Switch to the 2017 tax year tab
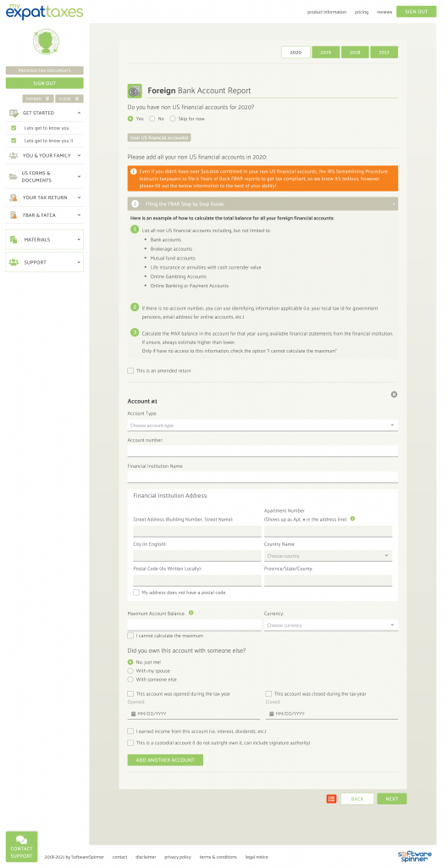This screenshot has height=868, width=448. (x=384, y=52)
